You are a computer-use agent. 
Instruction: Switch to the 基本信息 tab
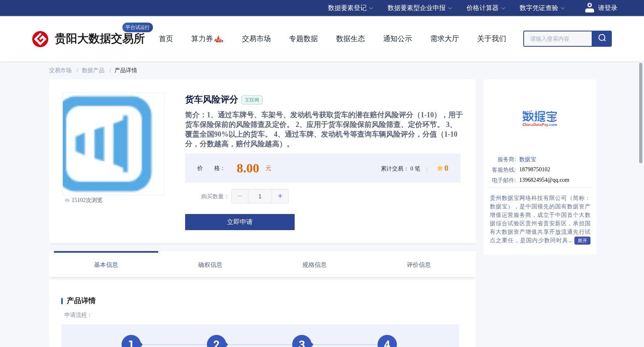tap(106, 265)
